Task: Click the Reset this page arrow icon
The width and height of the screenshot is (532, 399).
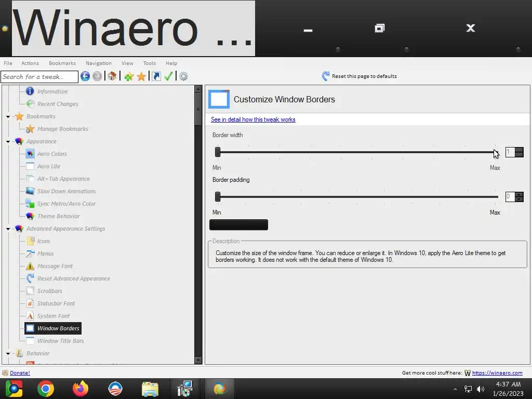Action: pos(326,76)
